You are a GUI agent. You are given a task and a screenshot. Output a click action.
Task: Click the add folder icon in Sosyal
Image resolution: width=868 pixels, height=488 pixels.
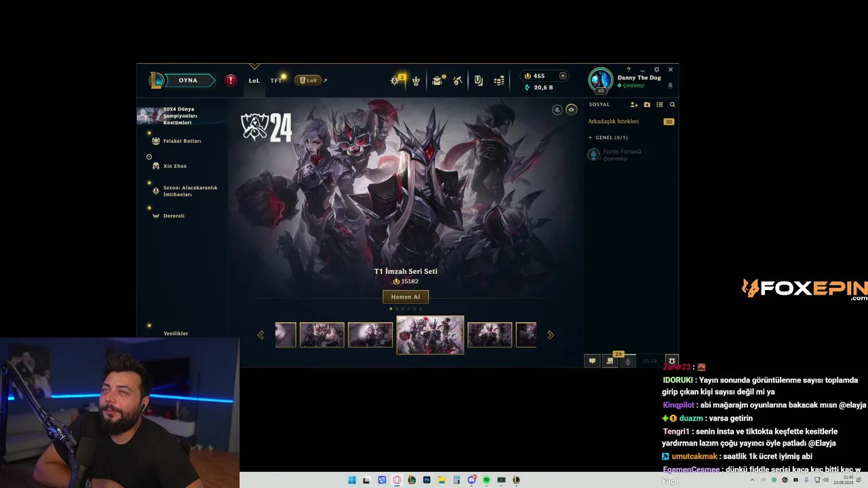point(647,105)
